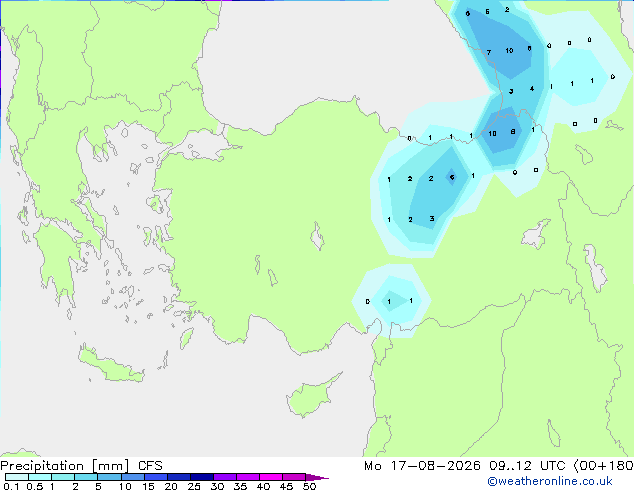Click the "0.1" legend scale label
The height and width of the screenshot is (490, 634).
[x=11, y=486]
